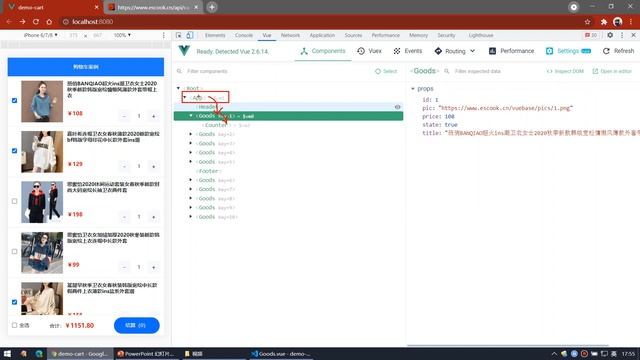Click the Select component button
Image resolution: width=640 pixels, height=360 pixels.
(386, 71)
